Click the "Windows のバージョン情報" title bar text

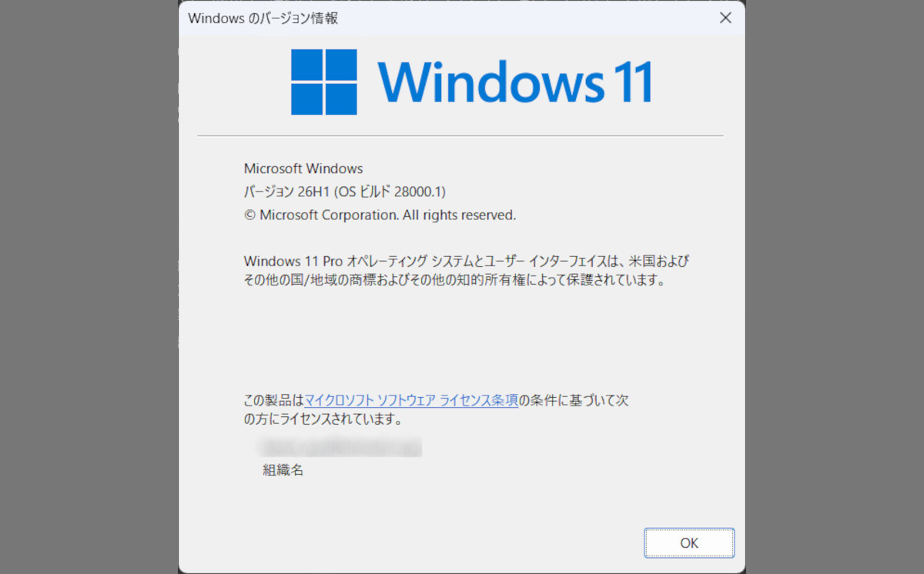pyautogui.click(x=263, y=18)
